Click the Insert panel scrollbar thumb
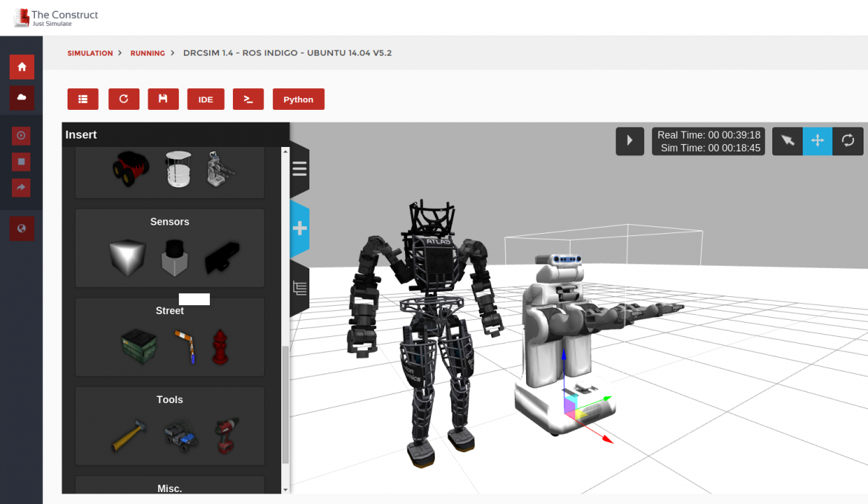This screenshot has width=868, height=504. pyautogui.click(x=286, y=405)
